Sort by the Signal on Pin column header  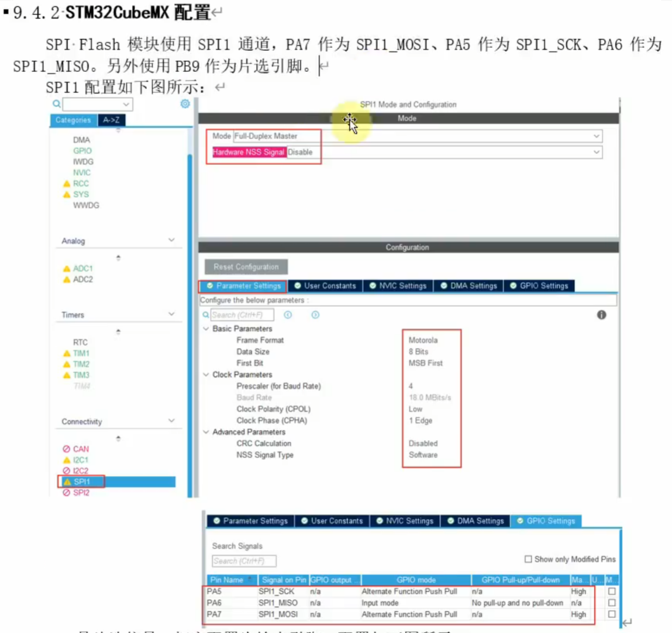(x=283, y=580)
